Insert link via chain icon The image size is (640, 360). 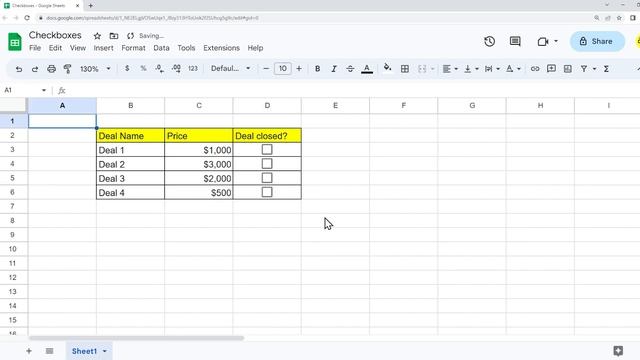(x=535, y=69)
